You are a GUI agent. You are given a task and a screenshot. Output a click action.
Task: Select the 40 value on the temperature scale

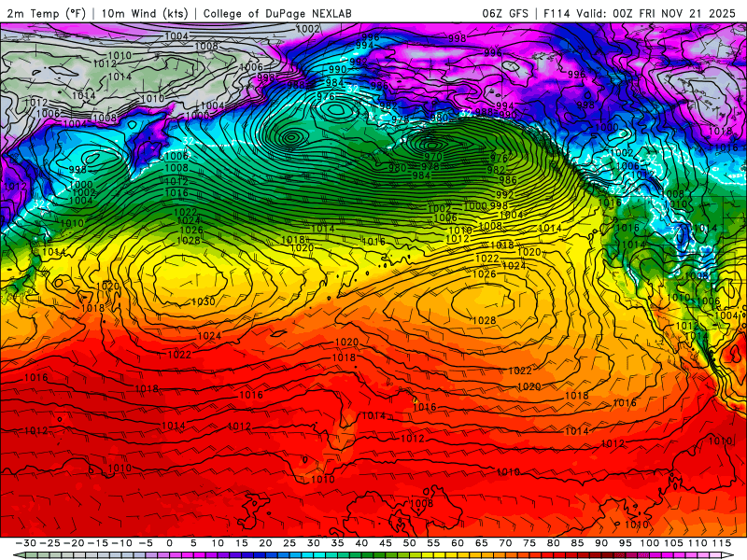pos(361,543)
